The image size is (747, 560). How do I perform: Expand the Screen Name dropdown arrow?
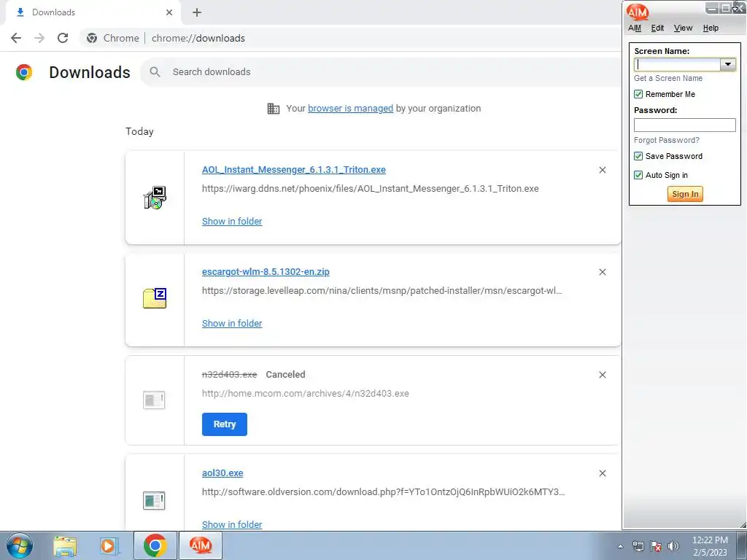coord(728,64)
